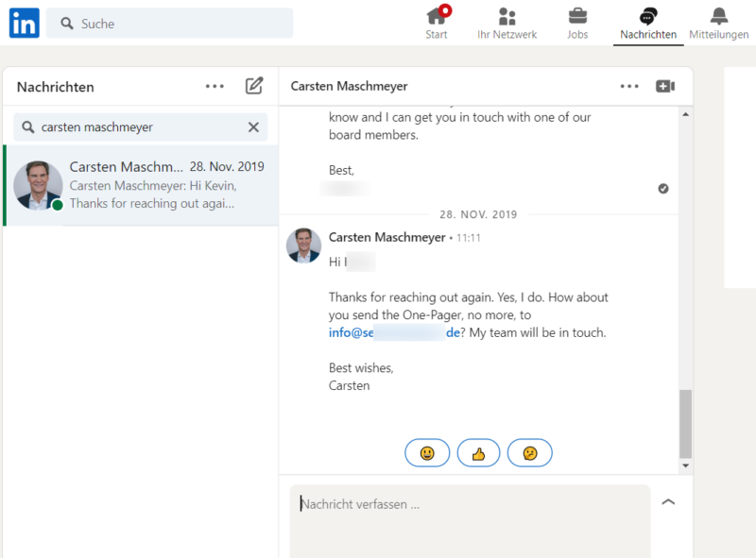
Task: Click the Nachricht verfassen input field
Action: point(425,502)
